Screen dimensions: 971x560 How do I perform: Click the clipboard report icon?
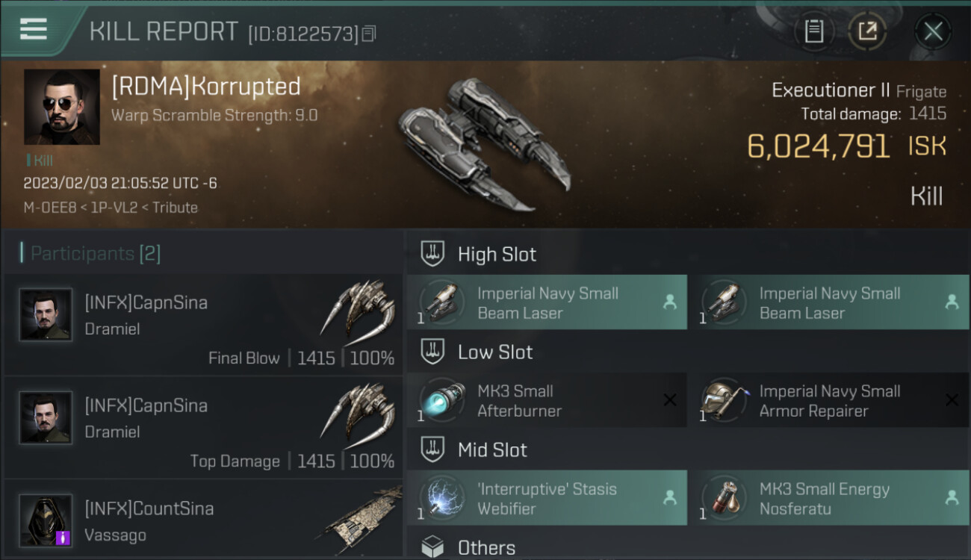pyautogui.click(x=813, y=31)
